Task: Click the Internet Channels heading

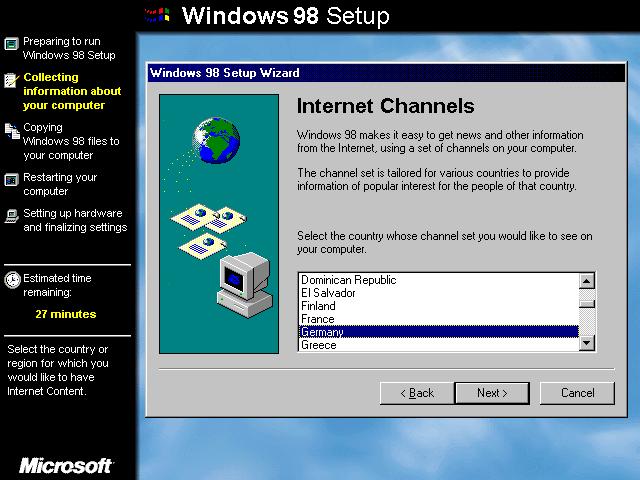Action: 385,106
